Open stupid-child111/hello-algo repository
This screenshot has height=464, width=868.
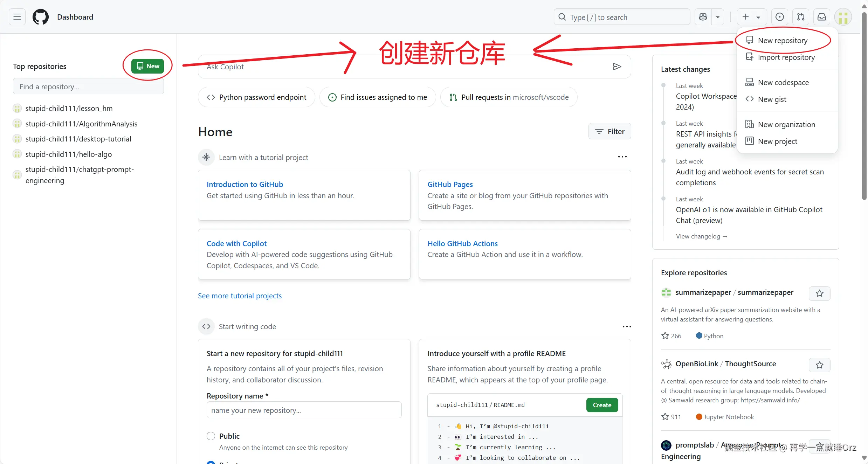pyautogui.click(x=69, y=154)
